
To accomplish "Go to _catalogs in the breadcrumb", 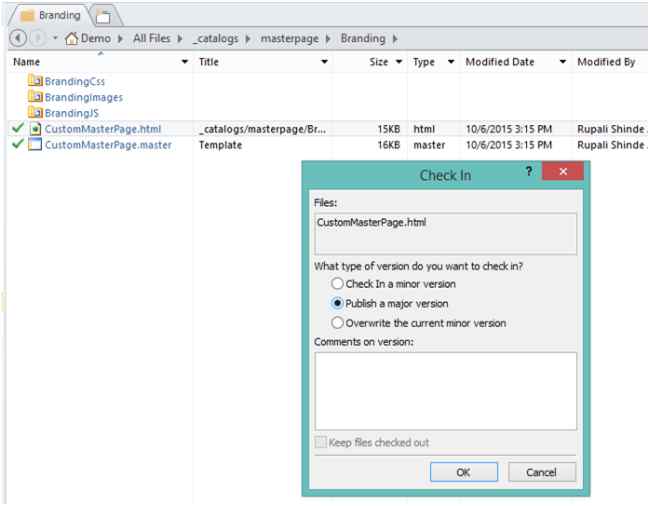I will [x=216, y=39].
